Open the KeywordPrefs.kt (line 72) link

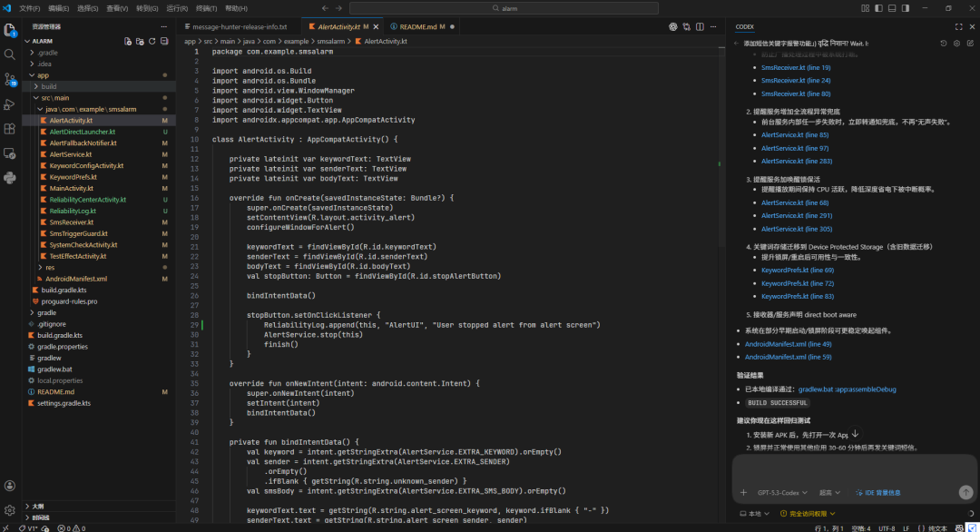[x=797, y=283]
